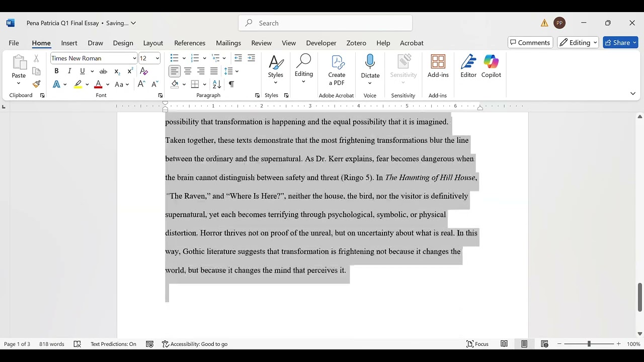Click the Search box in title bar

click(325, 23)
